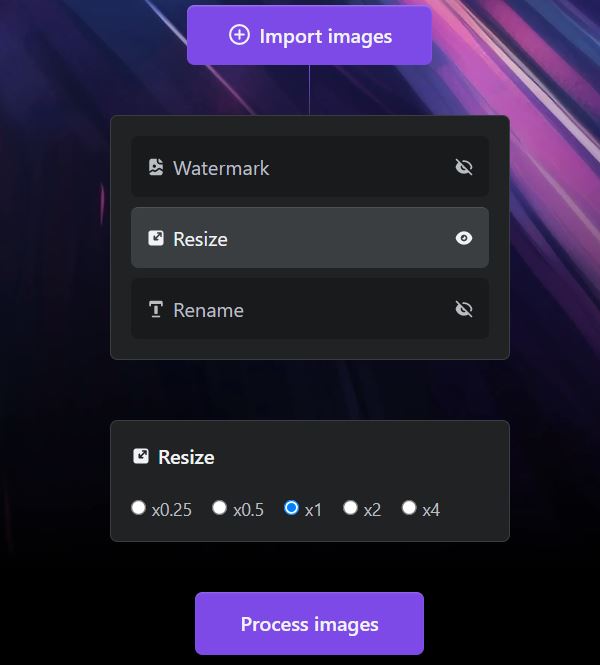Choose the x0.5 scale radio button
The height and width of the screenshot is (665, 600).
pos(220,508)
